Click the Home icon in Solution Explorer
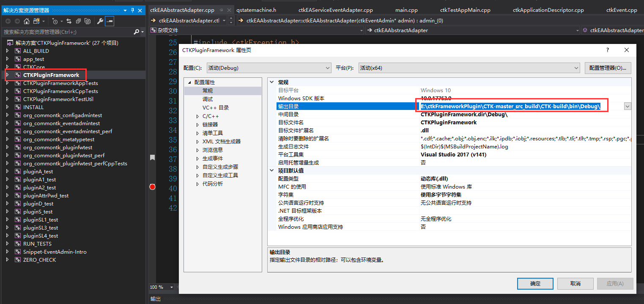Viewport: 644px width, 304px height. pyautogui.click(x=27, y=20)
